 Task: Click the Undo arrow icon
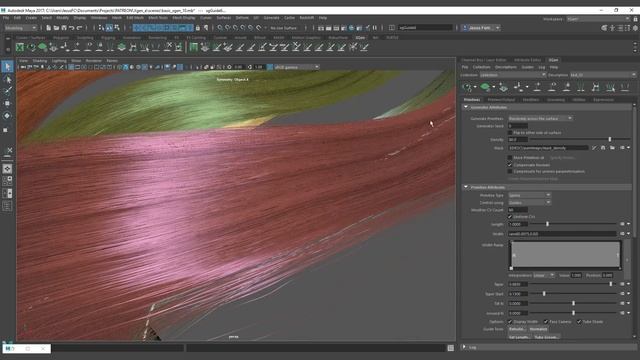(x=72, y=28)
